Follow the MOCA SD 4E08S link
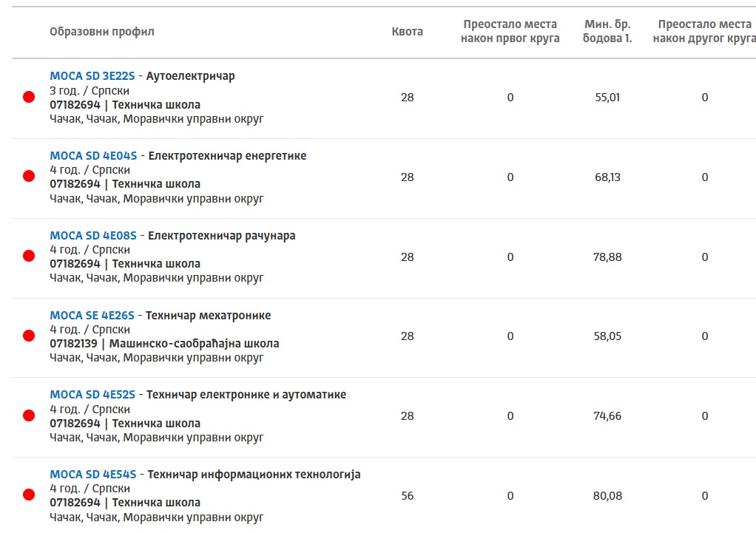This screenshot has width=756, height=533. pyautogui.click(x=93, y=236)
